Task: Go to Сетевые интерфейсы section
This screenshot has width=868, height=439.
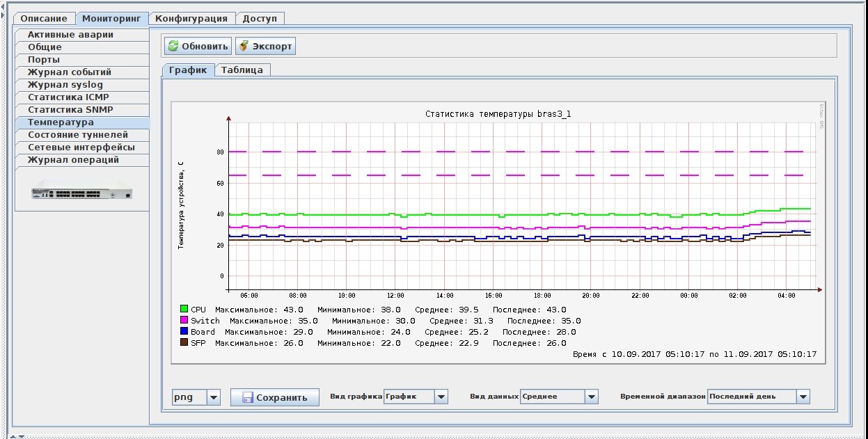Action: 81,147
